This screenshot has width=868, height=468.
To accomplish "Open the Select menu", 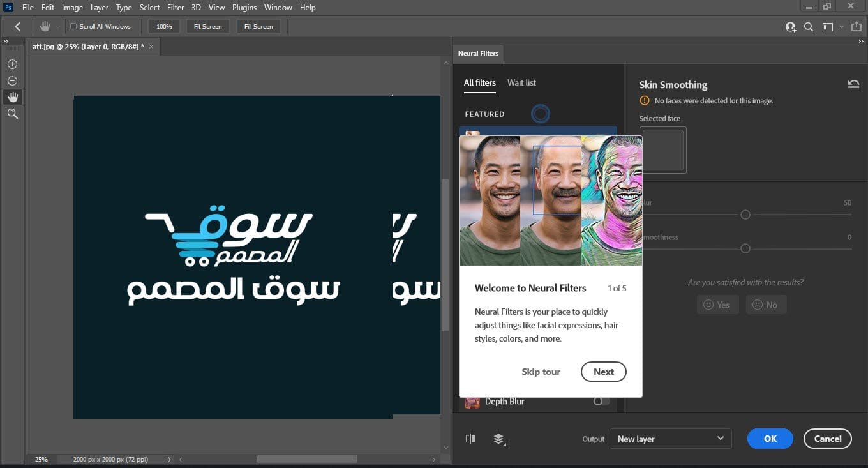I will pos(150,8).
